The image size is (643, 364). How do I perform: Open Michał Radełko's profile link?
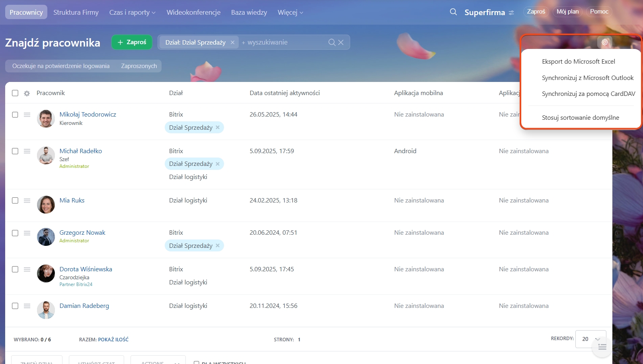coord(81,151)
